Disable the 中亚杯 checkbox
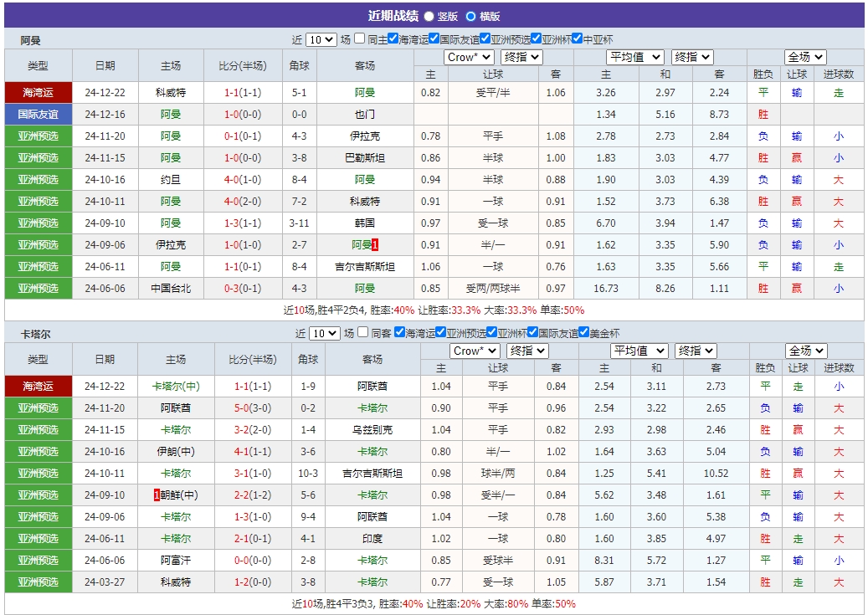 pos(577,38)
